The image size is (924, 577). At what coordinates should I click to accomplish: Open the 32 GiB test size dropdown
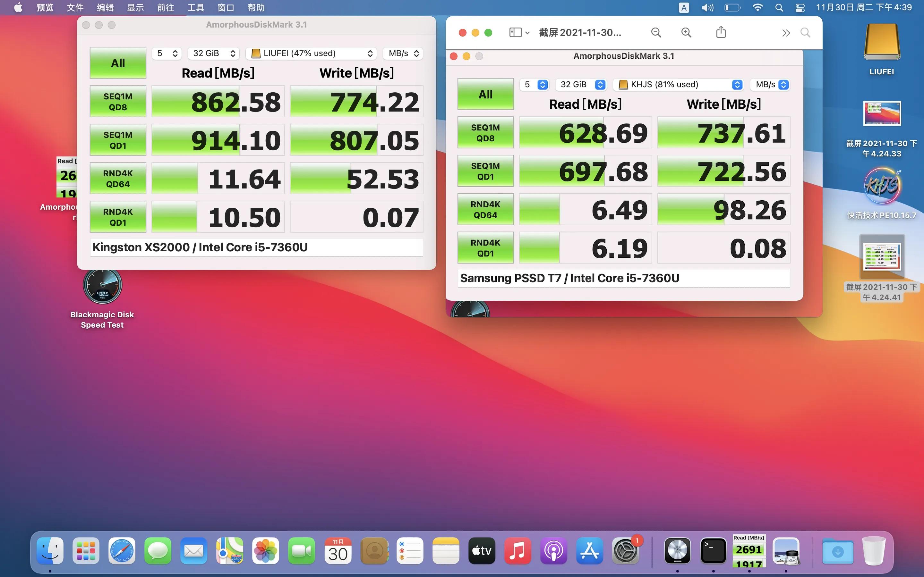click(213, 54)
